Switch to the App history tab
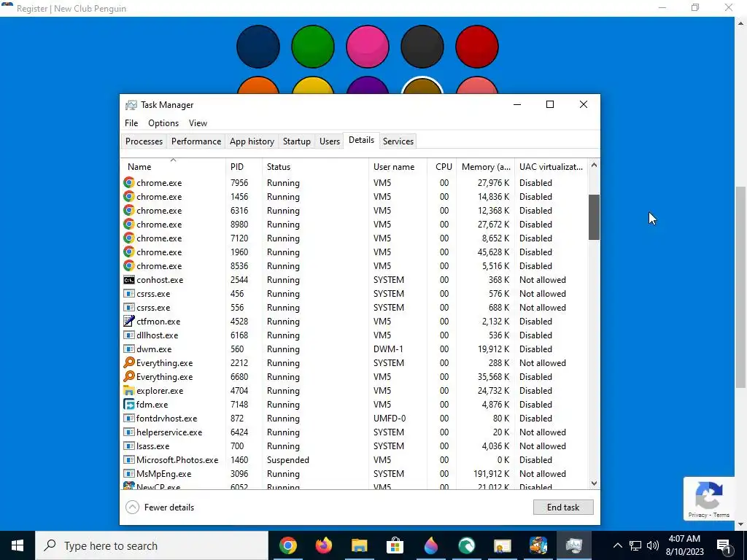The width and height of the screenshot is (747, 560). (252, 141)
